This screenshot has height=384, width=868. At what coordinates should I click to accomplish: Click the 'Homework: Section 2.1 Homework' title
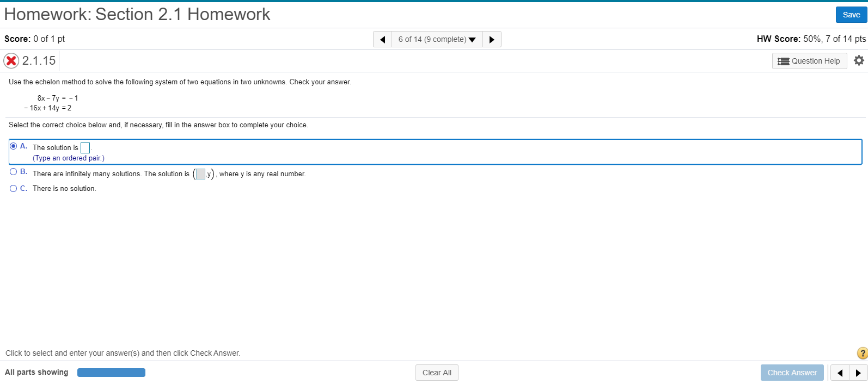click(137, 14)
